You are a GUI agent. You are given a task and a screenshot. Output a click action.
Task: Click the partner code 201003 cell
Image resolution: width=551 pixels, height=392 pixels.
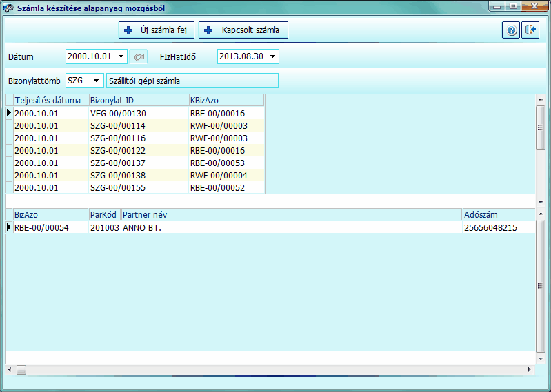[x=105, y=228]
